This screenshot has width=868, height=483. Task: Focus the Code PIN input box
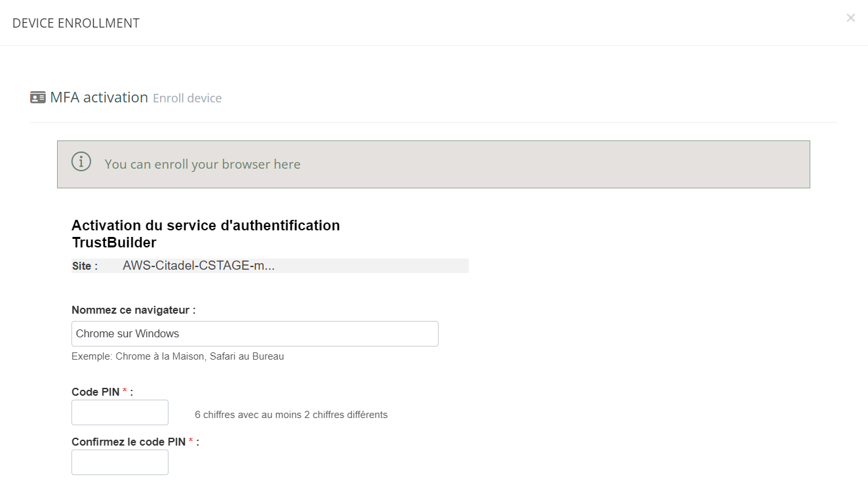pos(120,412)
